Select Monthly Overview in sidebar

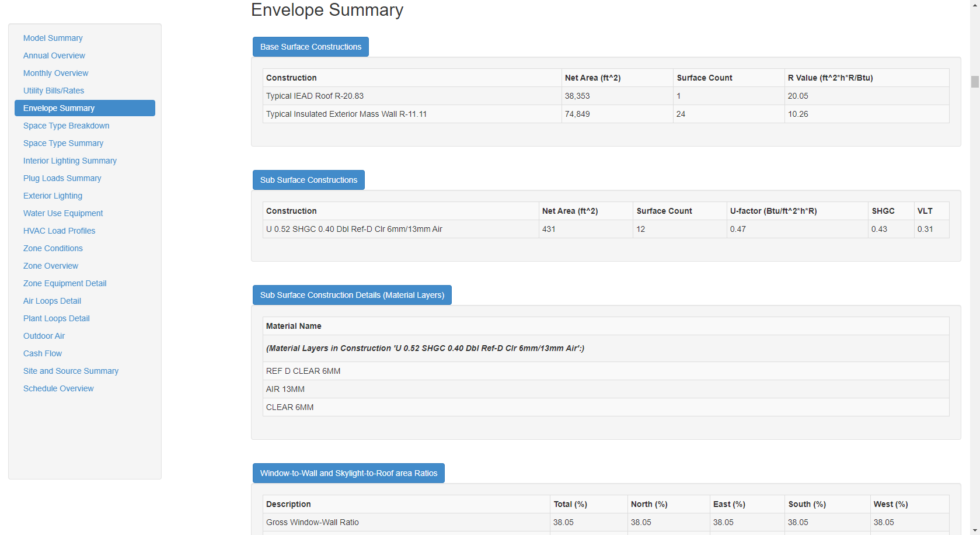(x=55, y=73)
